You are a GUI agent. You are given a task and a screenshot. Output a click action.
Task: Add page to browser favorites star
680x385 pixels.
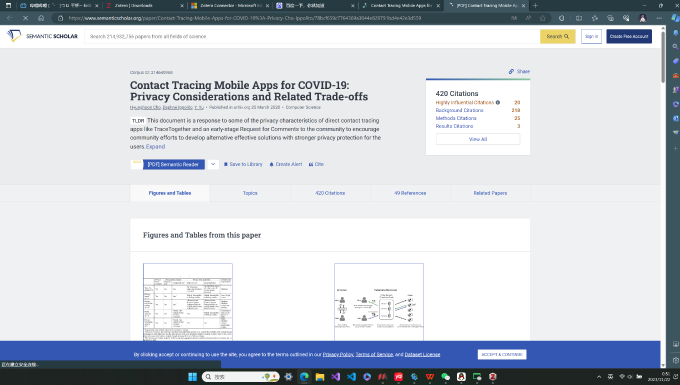tap(543, 18)
